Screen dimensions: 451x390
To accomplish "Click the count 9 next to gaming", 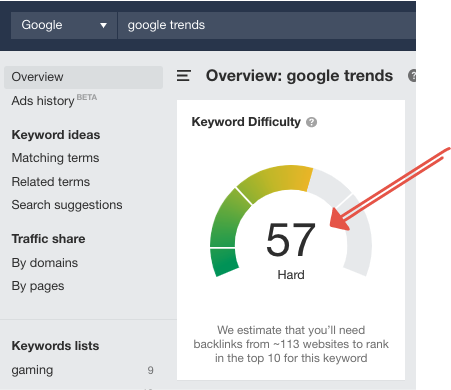I will tap(151, 370).
